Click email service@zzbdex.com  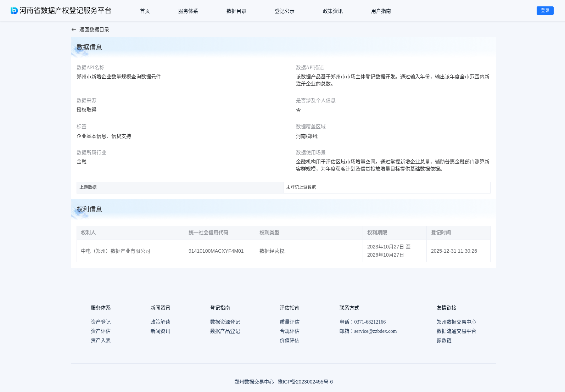[x=375, y=331]
